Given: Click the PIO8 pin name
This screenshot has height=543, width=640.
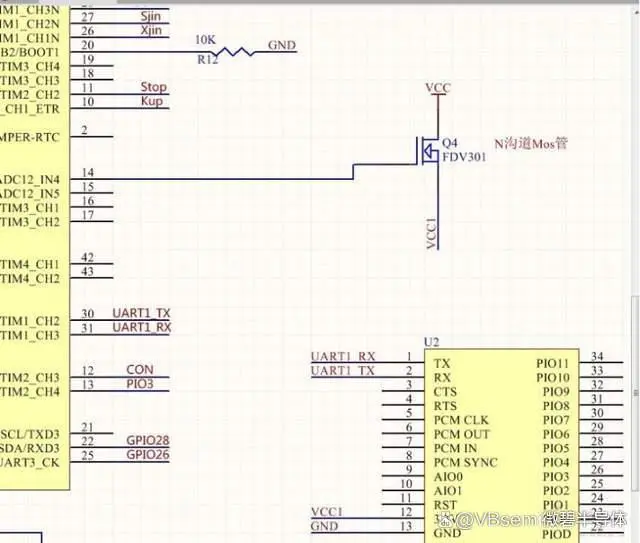Looking at the screenshot, I should [556, 406].
